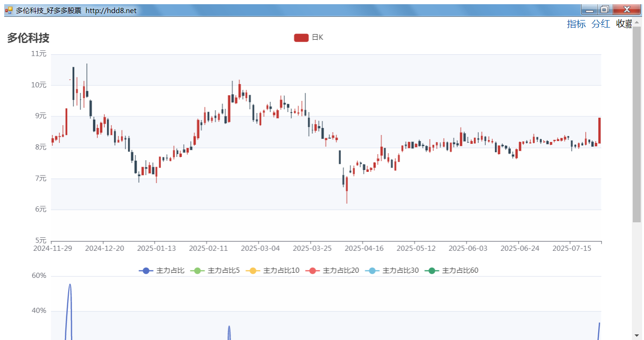Restore down the 多伦科技 window
Viewport: 644px width, 340px height.
click(605, 9)
